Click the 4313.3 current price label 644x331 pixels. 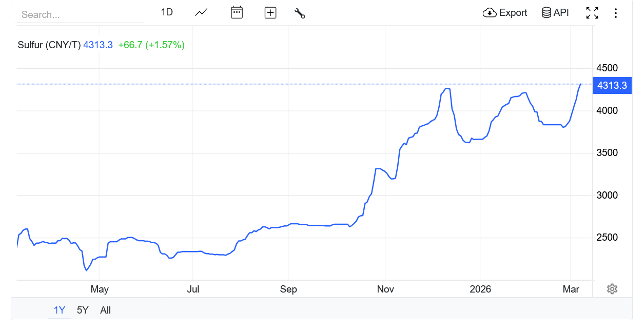(612, 85)
